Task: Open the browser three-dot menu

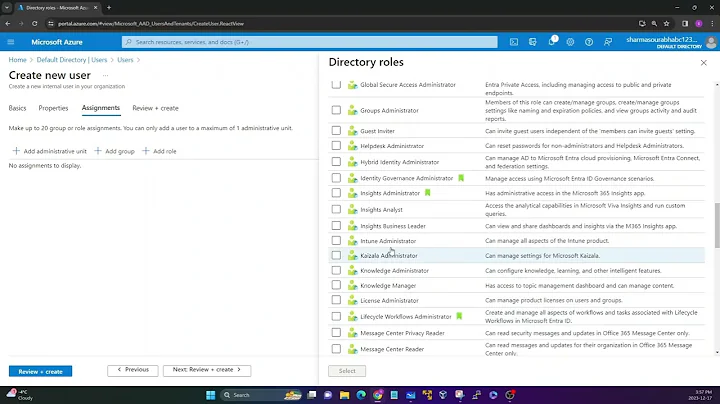Action: click(x=712, y=23)
